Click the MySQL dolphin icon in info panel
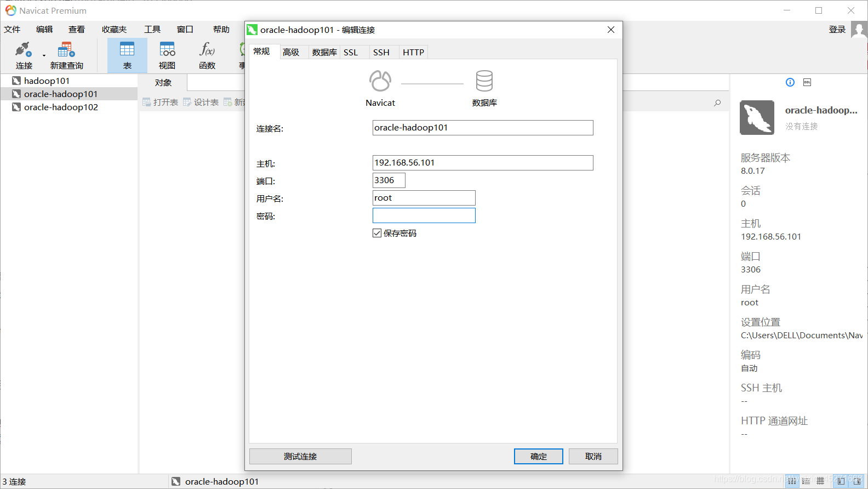Screen dimensions: 868x489 tap(757, 117)
